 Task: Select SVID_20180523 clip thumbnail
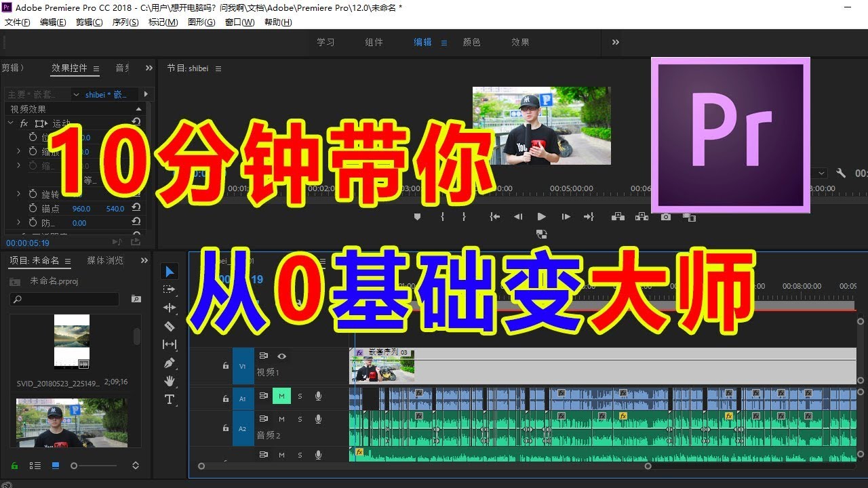tap(72, 341)
